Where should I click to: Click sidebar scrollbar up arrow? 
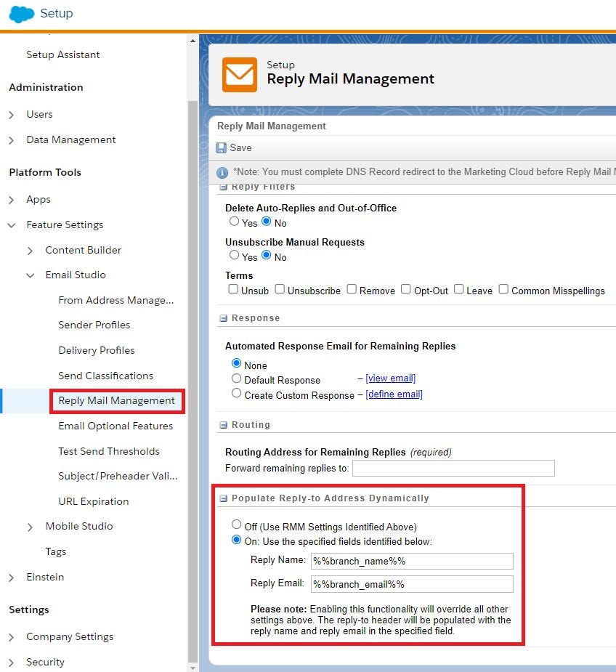click(x=192, y=41)
